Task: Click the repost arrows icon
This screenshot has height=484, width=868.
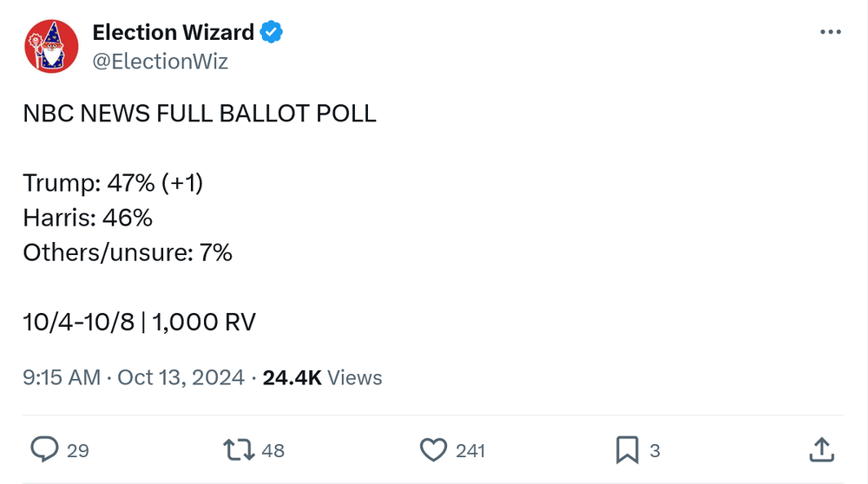Action: (x=238, y=449)
